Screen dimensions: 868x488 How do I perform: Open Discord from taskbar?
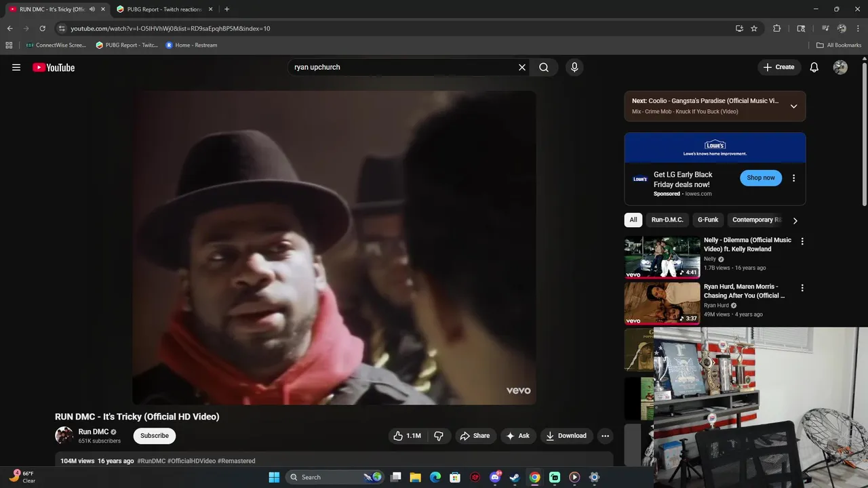coord(495,477)
